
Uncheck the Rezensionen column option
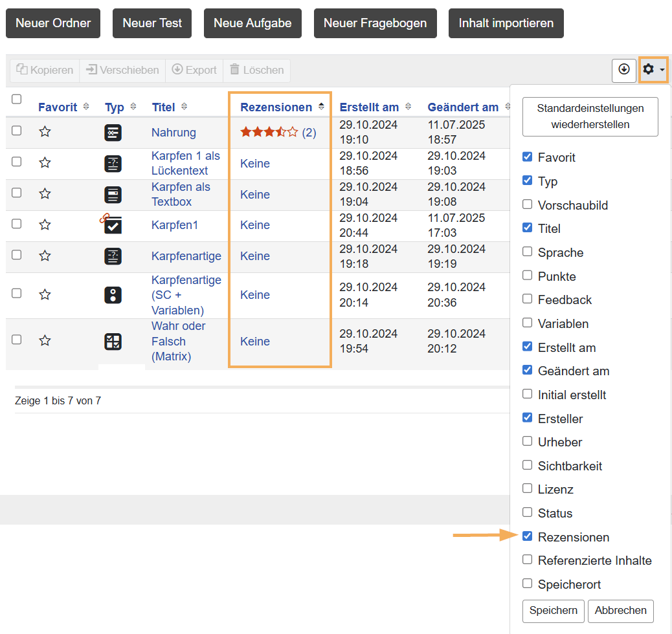point(528,536)
